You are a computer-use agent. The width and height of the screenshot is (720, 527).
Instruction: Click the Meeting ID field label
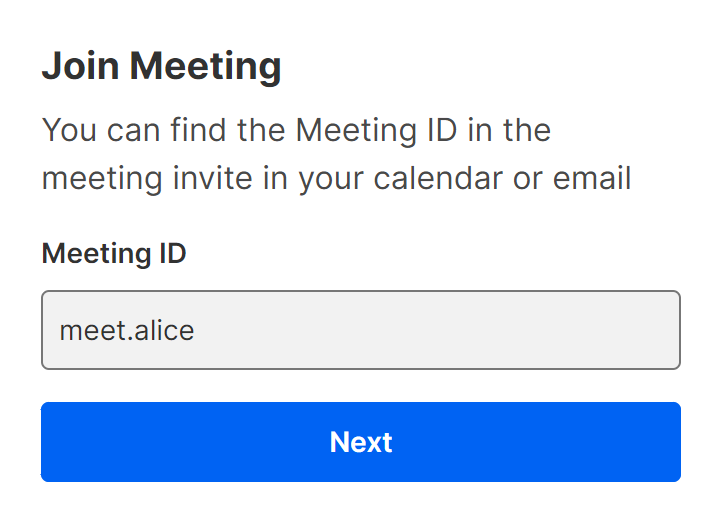[114, 254]
